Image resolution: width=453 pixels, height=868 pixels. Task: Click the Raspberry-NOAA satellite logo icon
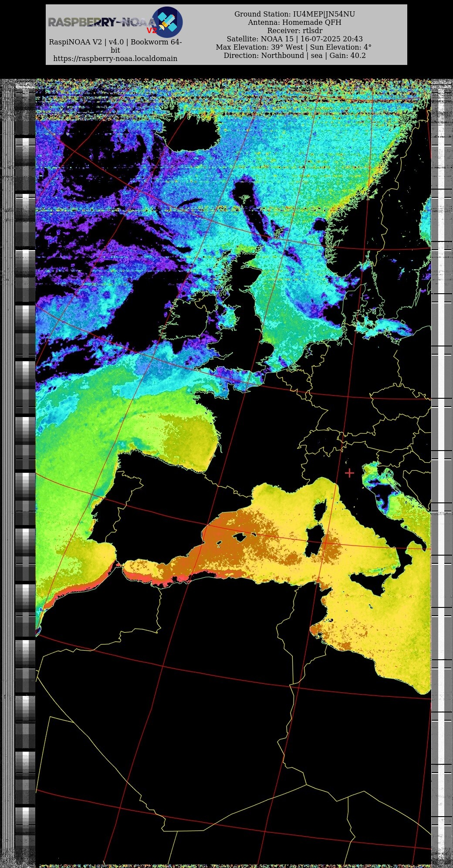pos(167,22)
